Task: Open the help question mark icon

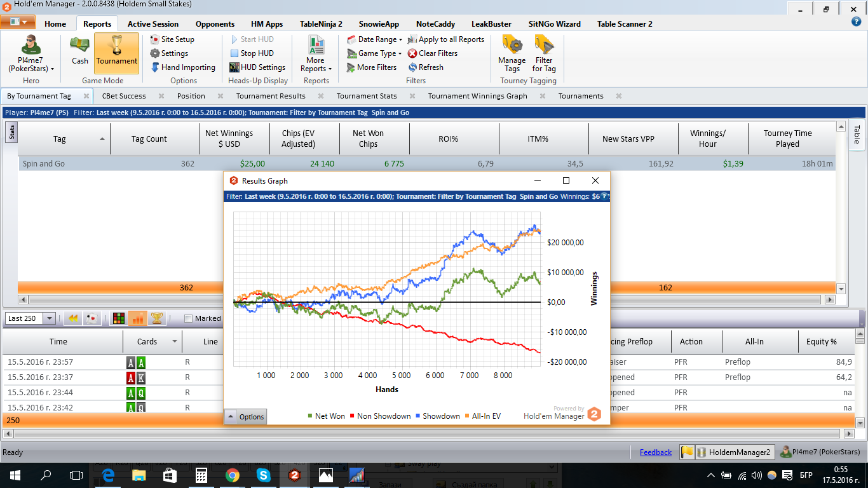Action: 857,22
